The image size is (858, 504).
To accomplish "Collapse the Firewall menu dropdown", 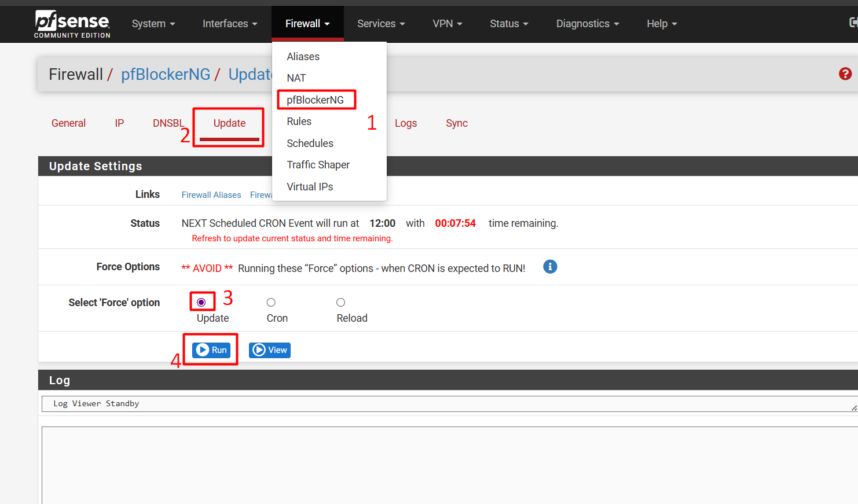I will click(x=307, y=24).
